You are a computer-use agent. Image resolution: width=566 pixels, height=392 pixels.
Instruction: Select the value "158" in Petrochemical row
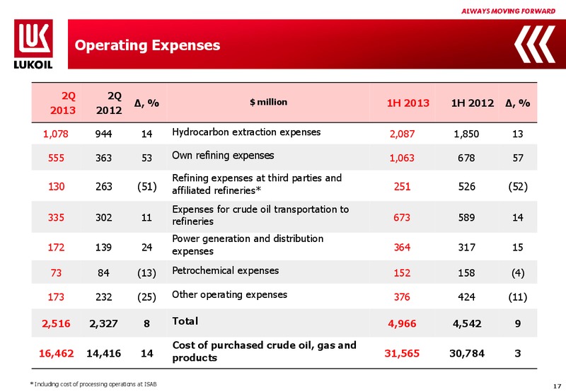pyautogui.click(x=466, y=273)
